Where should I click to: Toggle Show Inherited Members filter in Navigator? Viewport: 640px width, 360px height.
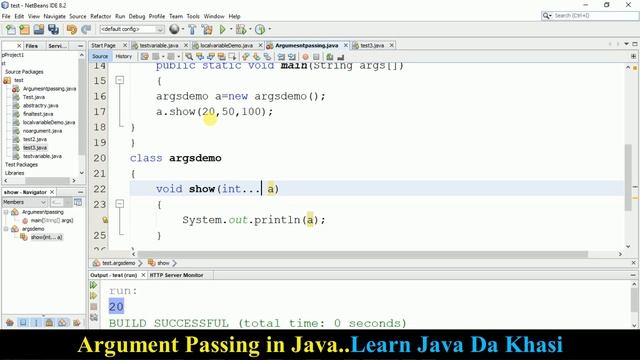10,322
